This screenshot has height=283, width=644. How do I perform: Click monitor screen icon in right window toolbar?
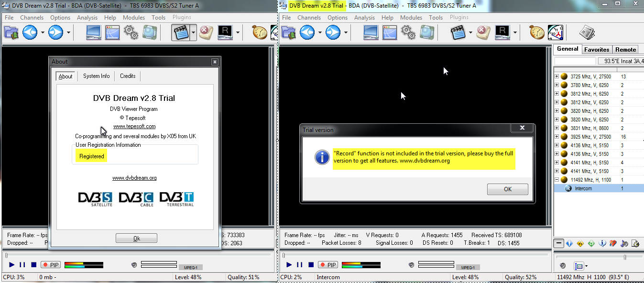(x=371, y=33)
